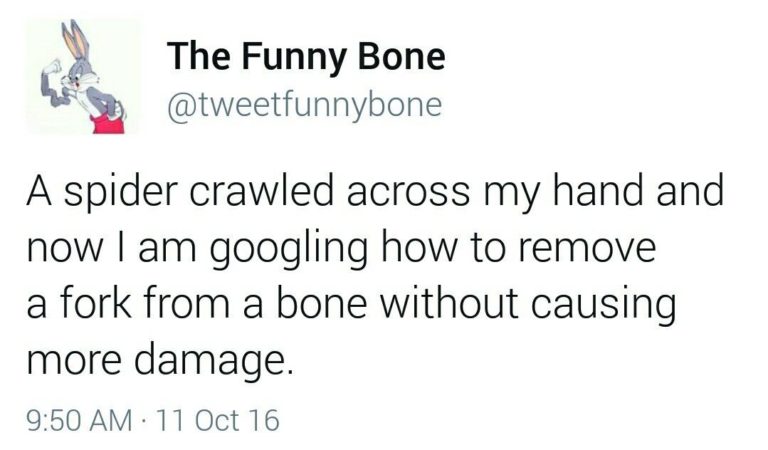This screenshot has width=768, height=450.
Task: Click the 11 Oct 16 date
Action: coord(219,419)
